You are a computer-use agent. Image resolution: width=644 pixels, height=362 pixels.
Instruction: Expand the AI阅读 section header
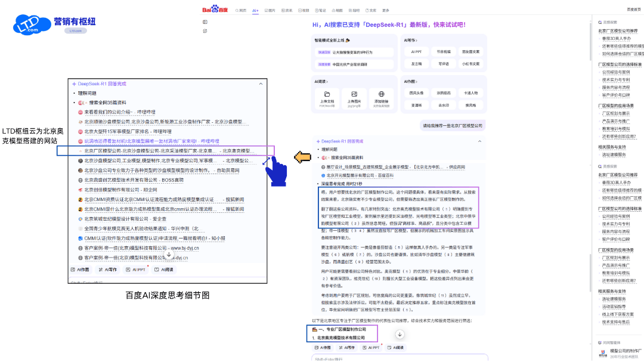321,81
